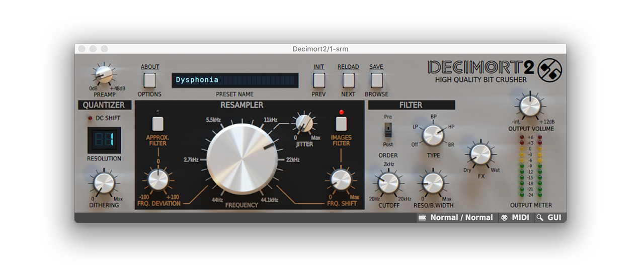Load the previous preset with INIT/PREV button

pyautogui.click(x=319, y=80)
